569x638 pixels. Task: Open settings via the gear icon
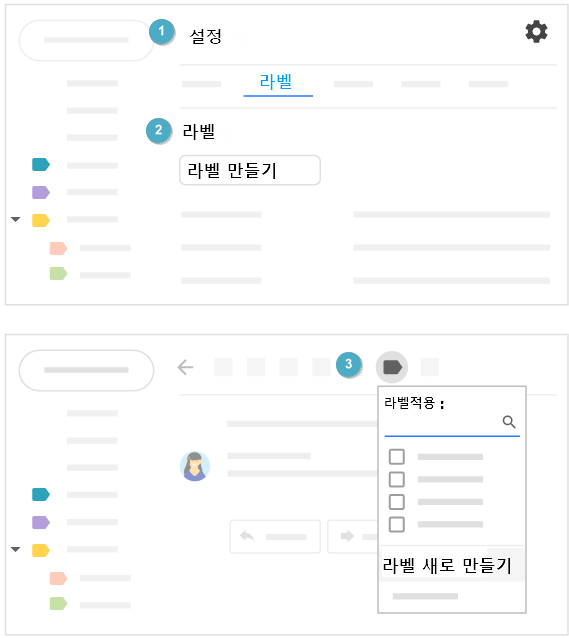click(536, 32)
